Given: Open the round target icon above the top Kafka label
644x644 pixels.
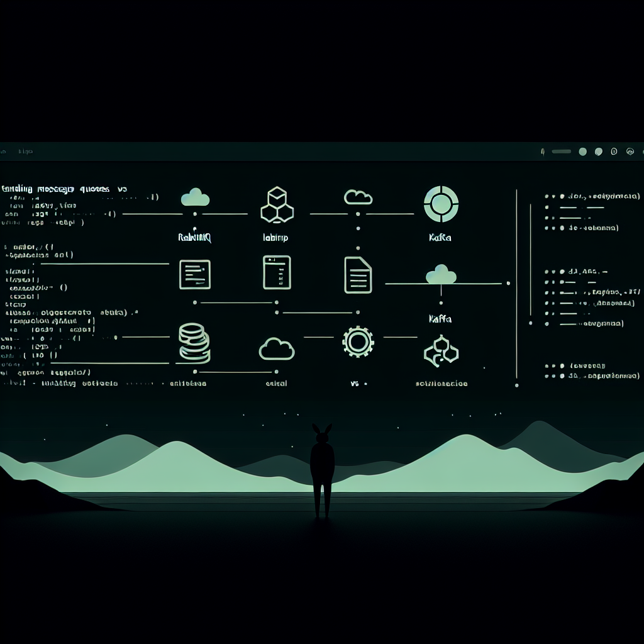Looking at the screenshot, I should coord(441,204).
